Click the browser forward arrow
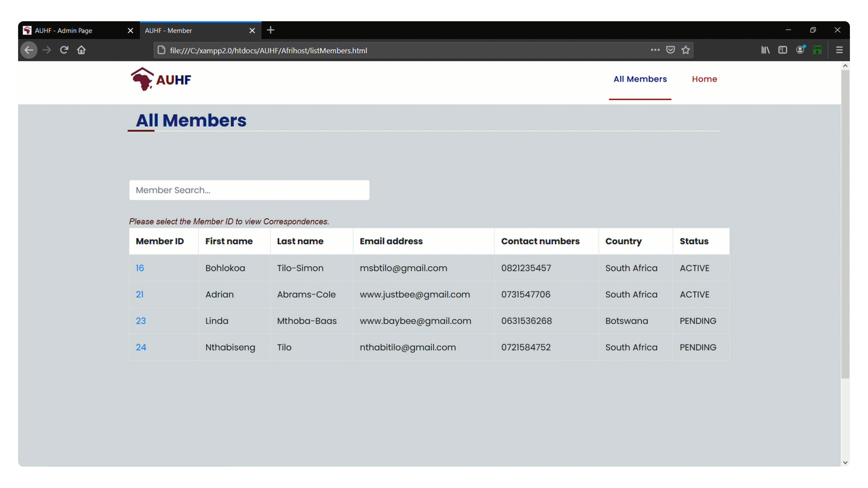The image size is (868, 488). point(47,50)
